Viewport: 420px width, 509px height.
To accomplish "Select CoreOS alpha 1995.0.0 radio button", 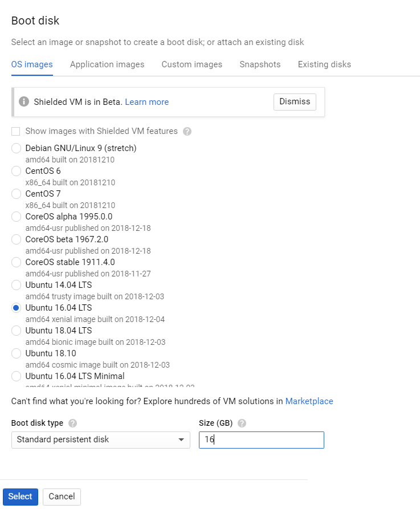I will click(16, 217).
